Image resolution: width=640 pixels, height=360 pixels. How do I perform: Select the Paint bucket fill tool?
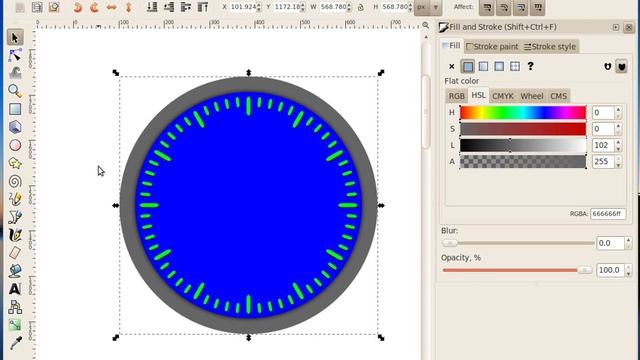pyautogui.click(x=15, y=271)
